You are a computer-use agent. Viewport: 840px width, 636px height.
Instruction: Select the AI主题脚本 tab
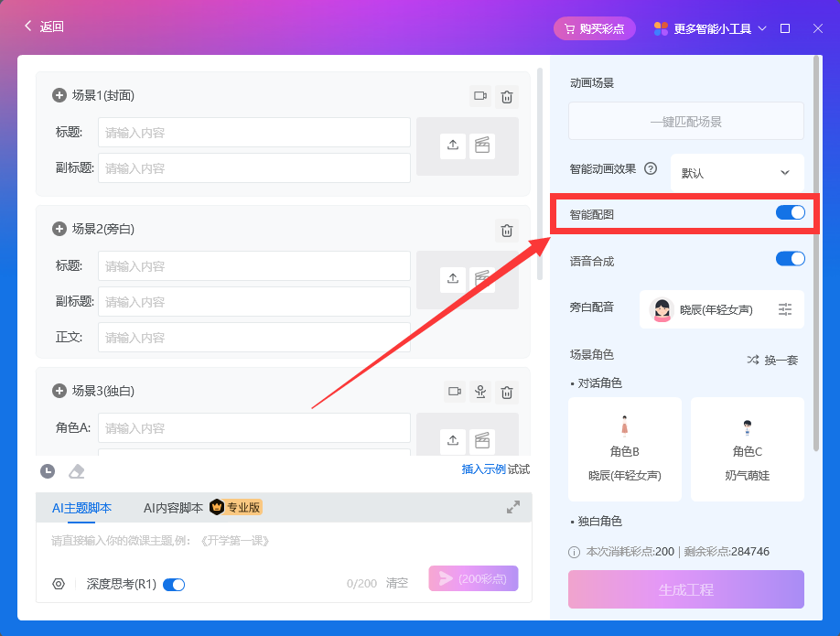(x=81, y=507)
